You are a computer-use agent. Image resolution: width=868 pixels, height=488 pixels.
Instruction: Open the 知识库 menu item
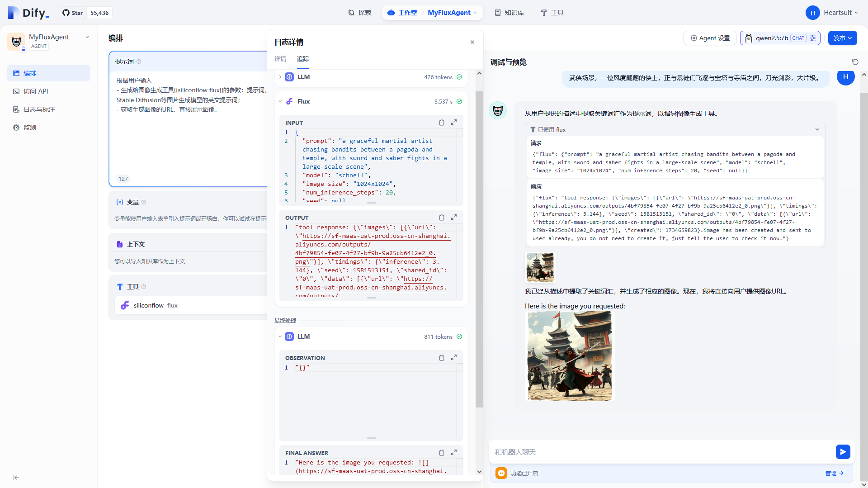pos(509,13)
